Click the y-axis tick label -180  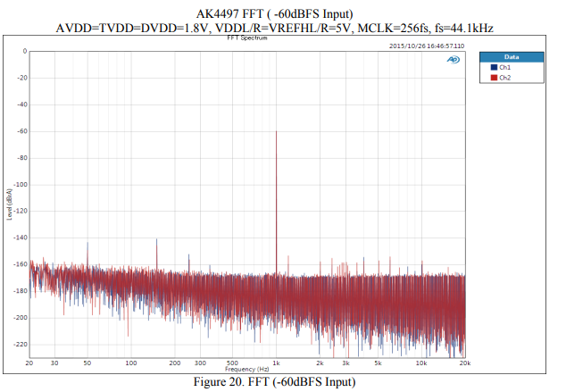coord(21,291)
